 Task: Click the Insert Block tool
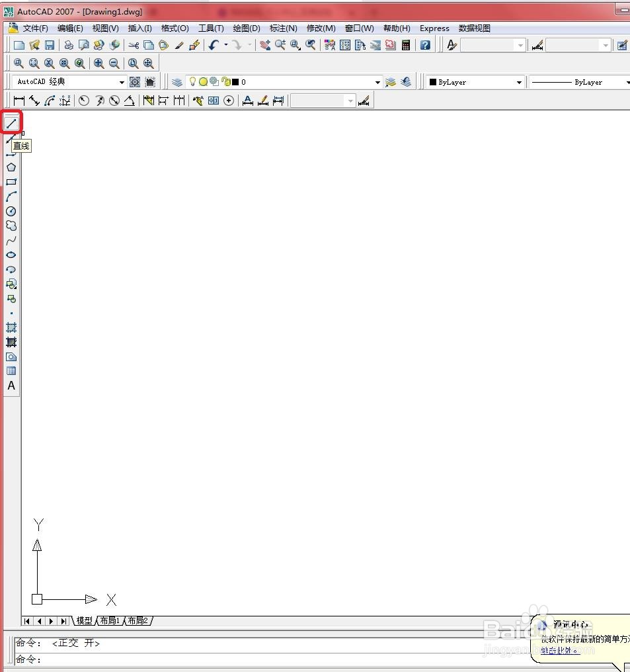pyautogui.click(x=11, y=284)
